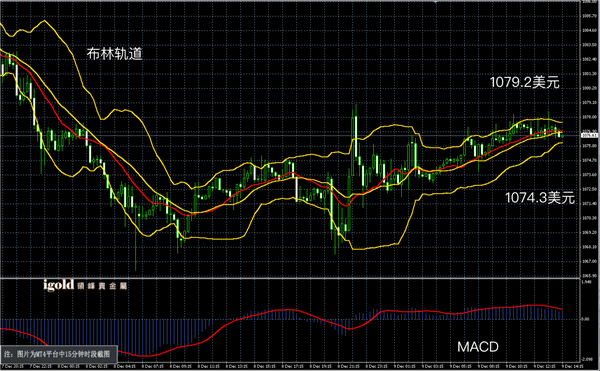The width and height of the screenshot is (600, 371).
Task: Click the divider between price and MACD panels
Action: [290, 278]
